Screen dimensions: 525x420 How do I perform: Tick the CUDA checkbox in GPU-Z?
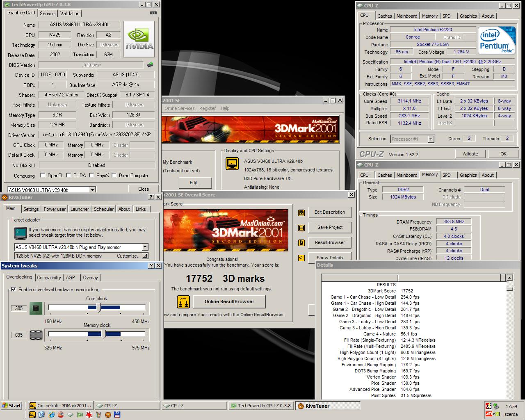(x=69, y=176)
